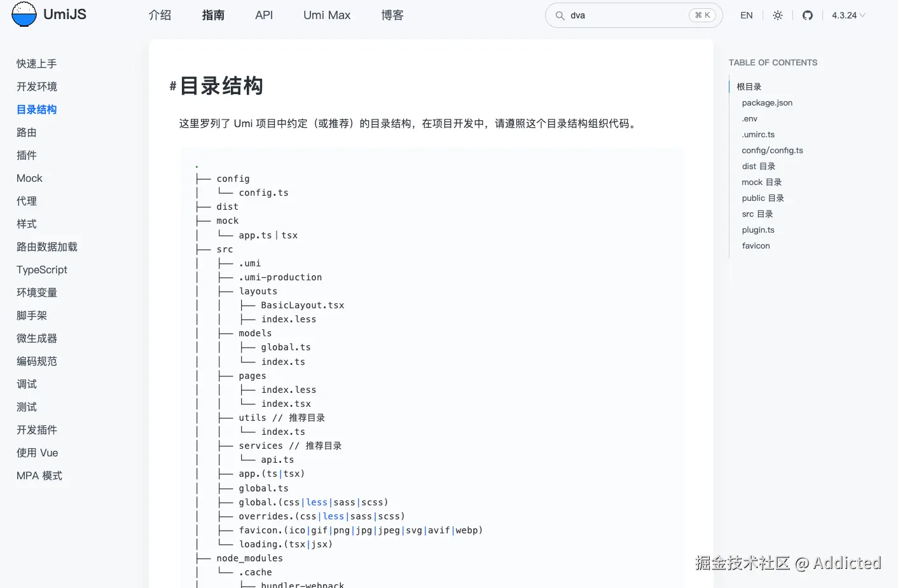Open 环境变量 sidebar page
This screenshot has width=898, height=588.
coord(37,292)
